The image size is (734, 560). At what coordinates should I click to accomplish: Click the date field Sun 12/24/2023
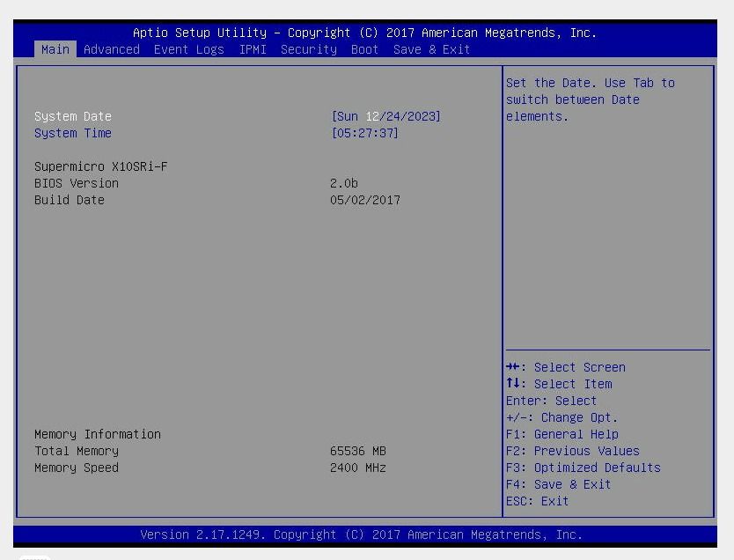(x=385, y=116)
